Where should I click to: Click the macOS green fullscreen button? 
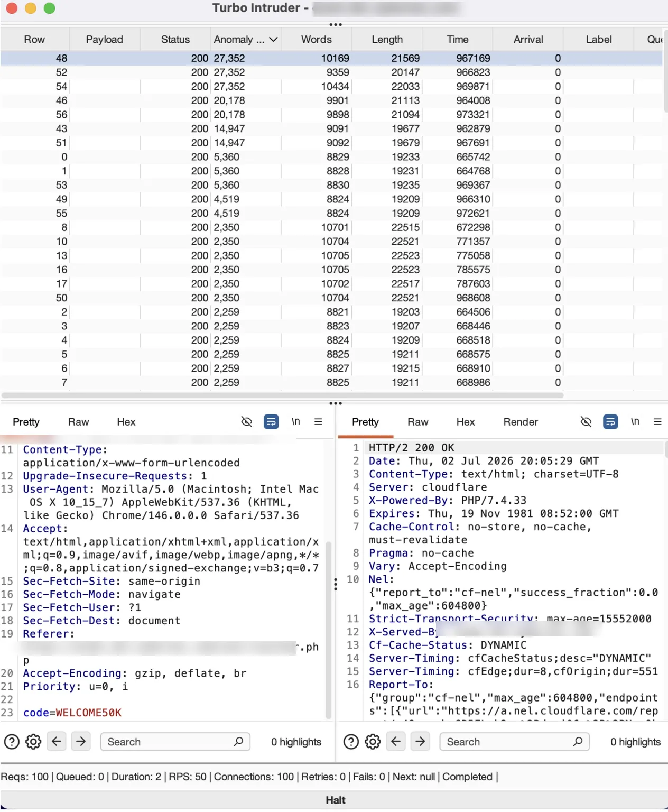click(x=49, y=8)
